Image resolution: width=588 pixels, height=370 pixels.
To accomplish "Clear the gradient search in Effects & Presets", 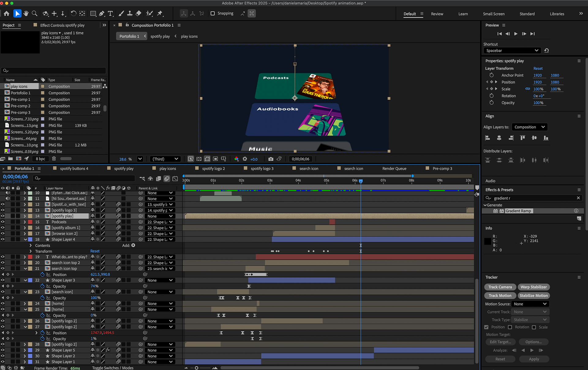I will [578, 198].
